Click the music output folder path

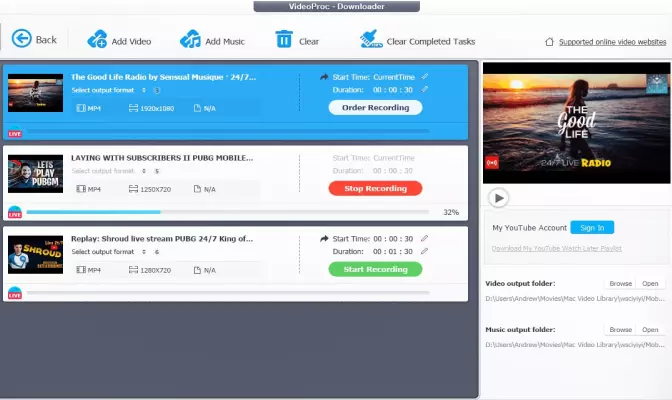(575, 345)
